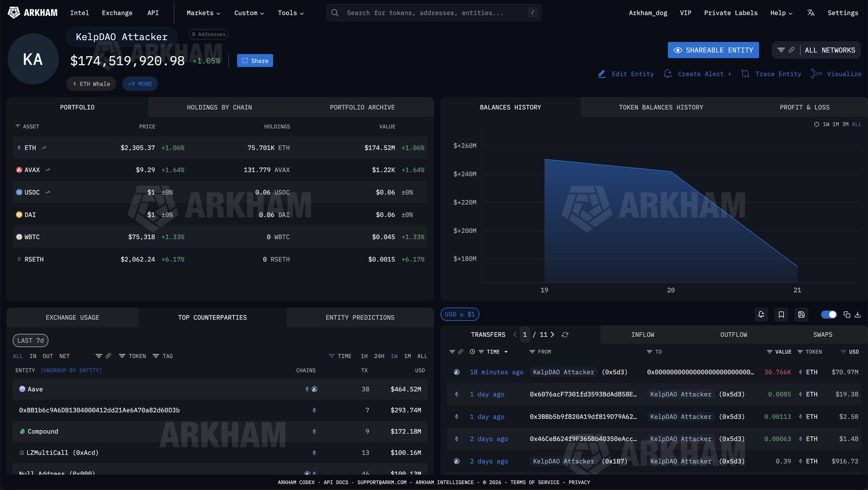The width and height of the screenshot is (868, 490).
Task: Select the OUT filter in Top Counterparties
Action: click(47, 356)
